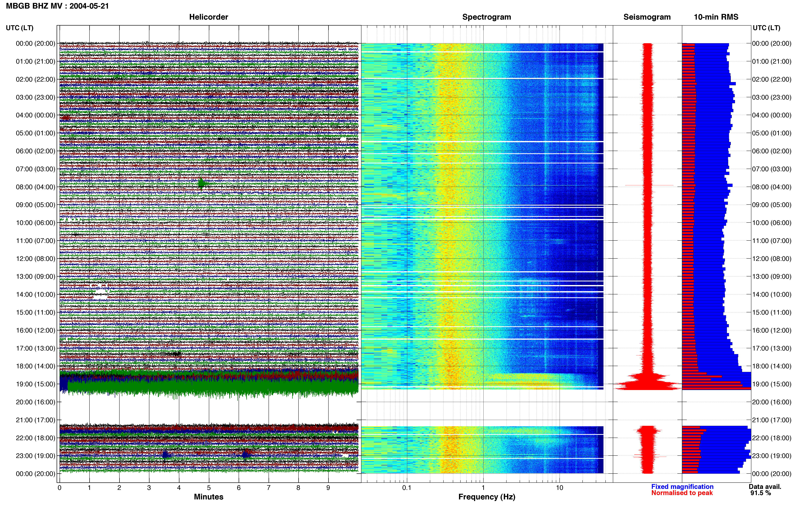Click left time label 13:00 (09:00)

pos(36,276)
